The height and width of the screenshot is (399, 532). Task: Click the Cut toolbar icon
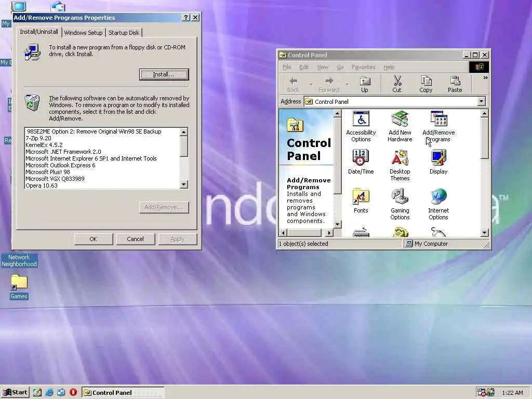(396, 85)
